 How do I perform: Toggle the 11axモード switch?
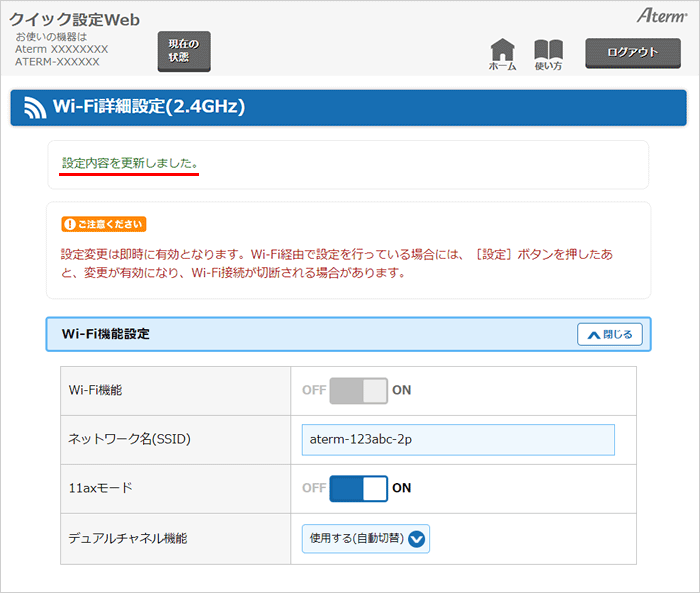pyautogui.click(x=358, y=488)
